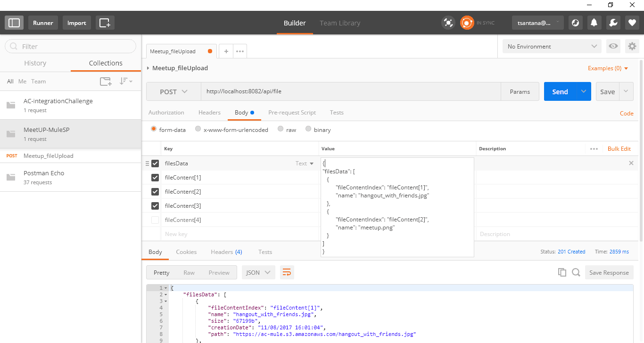Viewport: 644px width, 343px height.
Task: Open the JSON format dropdown
Action: tap(258, 272)
